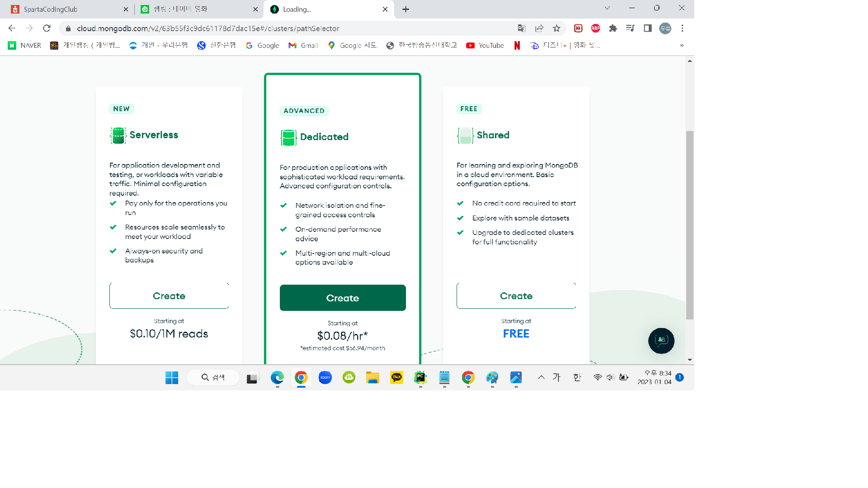Click the page vertical scrollbar thumb
The image size is (868, 488).
689,225
